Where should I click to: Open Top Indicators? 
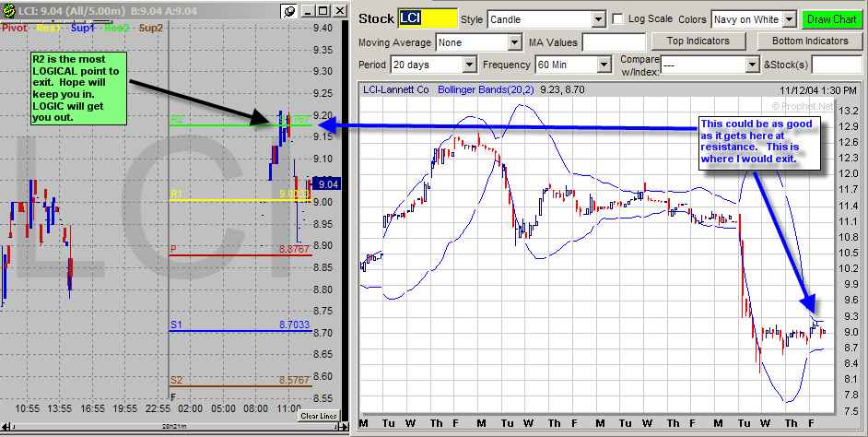(698, 41)
